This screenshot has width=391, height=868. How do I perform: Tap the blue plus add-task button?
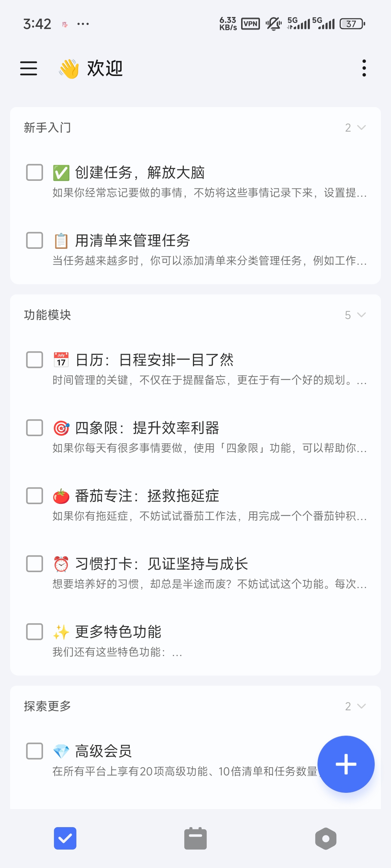click(x=346, y=764)
